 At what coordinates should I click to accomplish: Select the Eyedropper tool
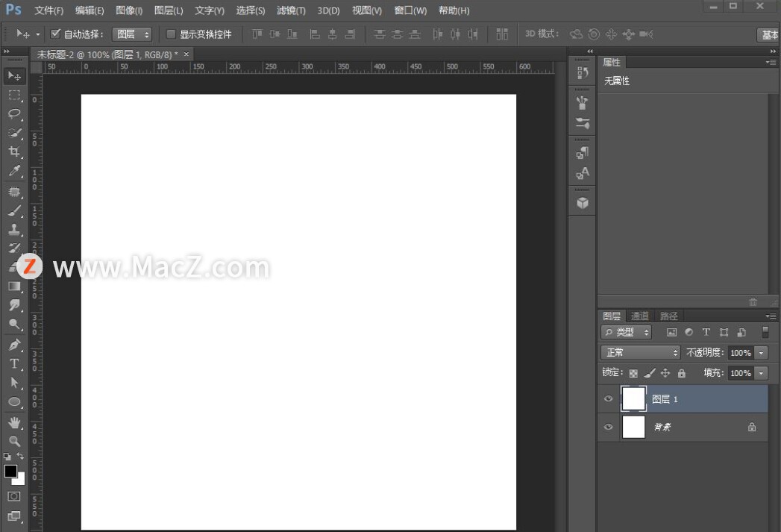click(x=14, y=171)
